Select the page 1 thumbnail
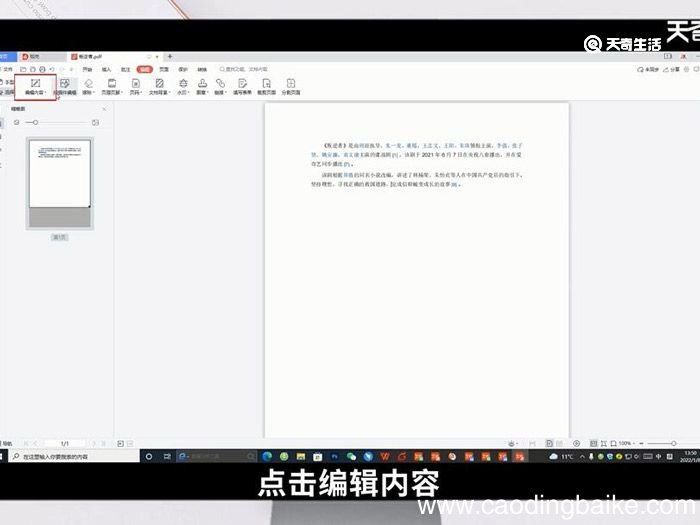Viewport: 700px width, 525px height. coord(60,183)
